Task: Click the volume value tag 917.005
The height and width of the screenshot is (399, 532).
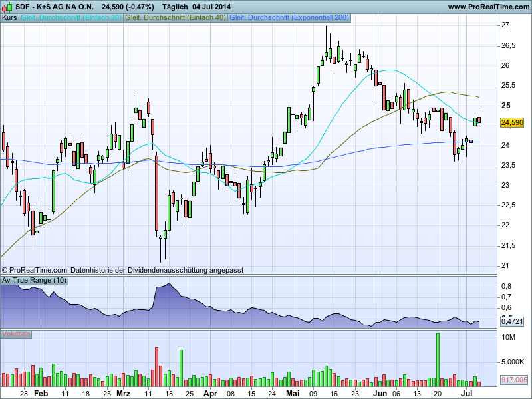Action: tap(514, 380)
